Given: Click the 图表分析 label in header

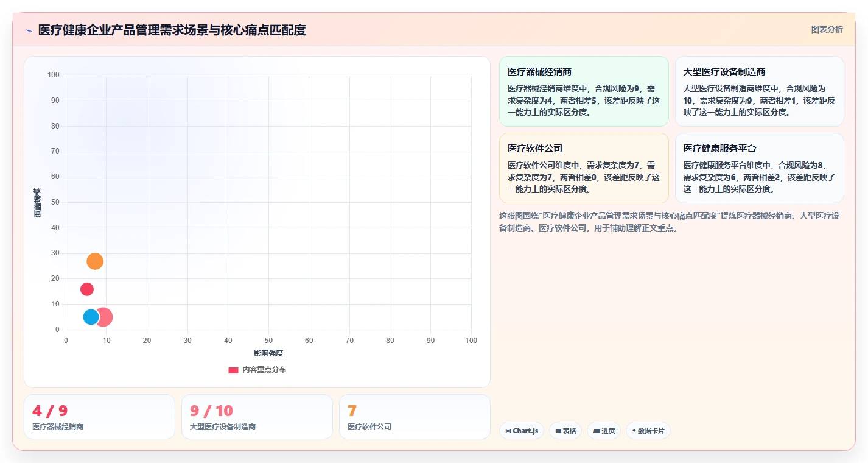Looking at the screenshot, I should pyautogui.click(x=827, y=29).
